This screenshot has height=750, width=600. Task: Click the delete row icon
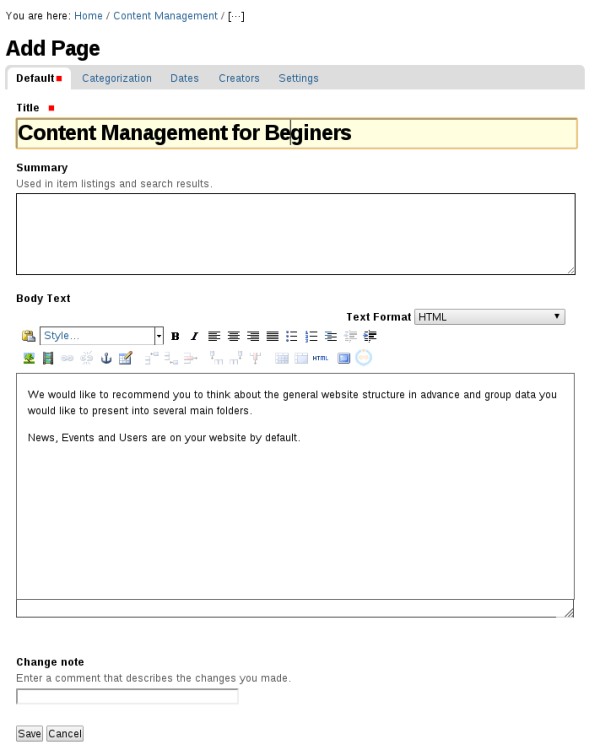(190, 358)
